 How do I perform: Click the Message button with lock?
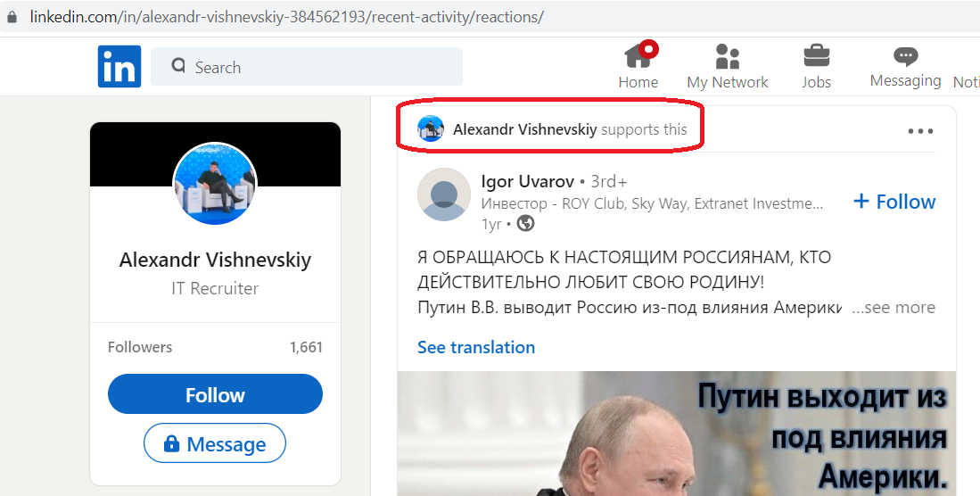point(215,443)
